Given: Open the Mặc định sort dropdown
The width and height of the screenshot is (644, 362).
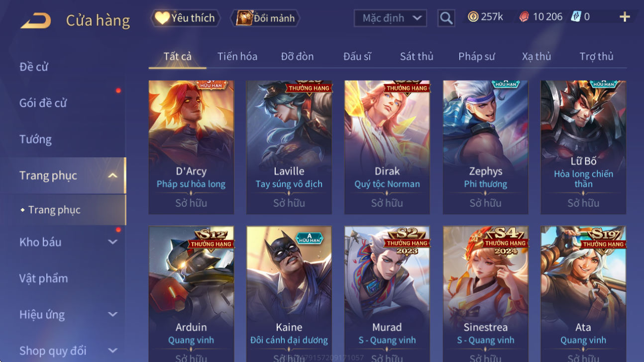Looking at the screenshot, I should point(391,18).
